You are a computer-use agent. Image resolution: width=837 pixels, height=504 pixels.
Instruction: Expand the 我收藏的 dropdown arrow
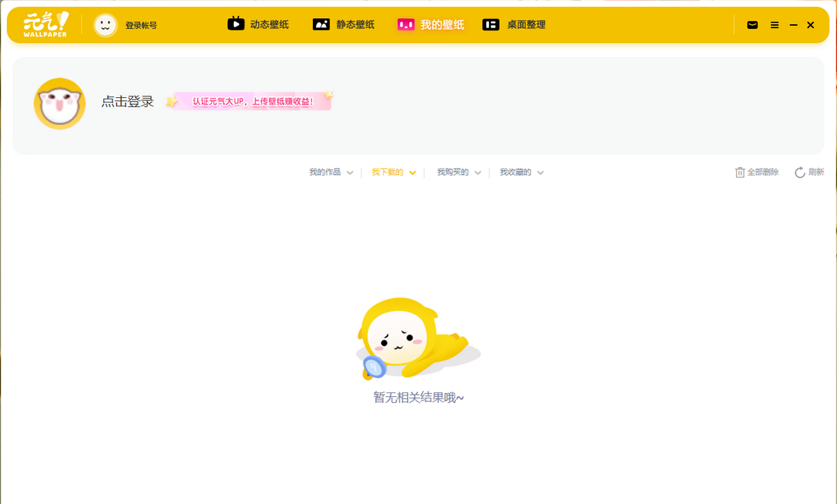(540, 173)
